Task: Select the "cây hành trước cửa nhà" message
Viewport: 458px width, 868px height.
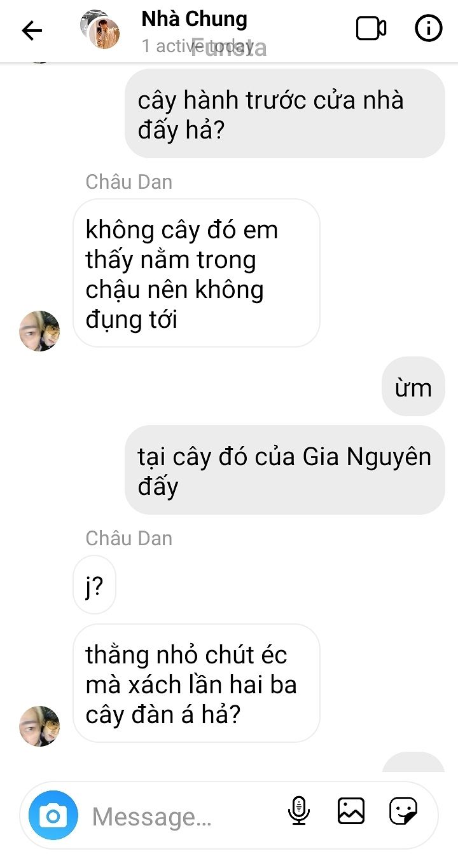Action: 284,114
